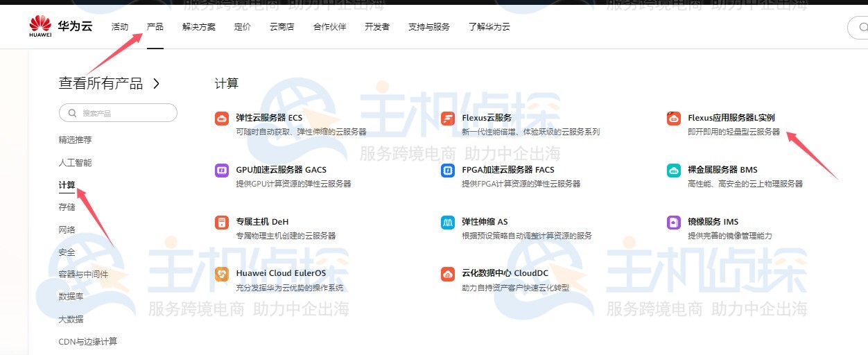Click the Flexus云服务 product icon

click(x=448, y=119)
